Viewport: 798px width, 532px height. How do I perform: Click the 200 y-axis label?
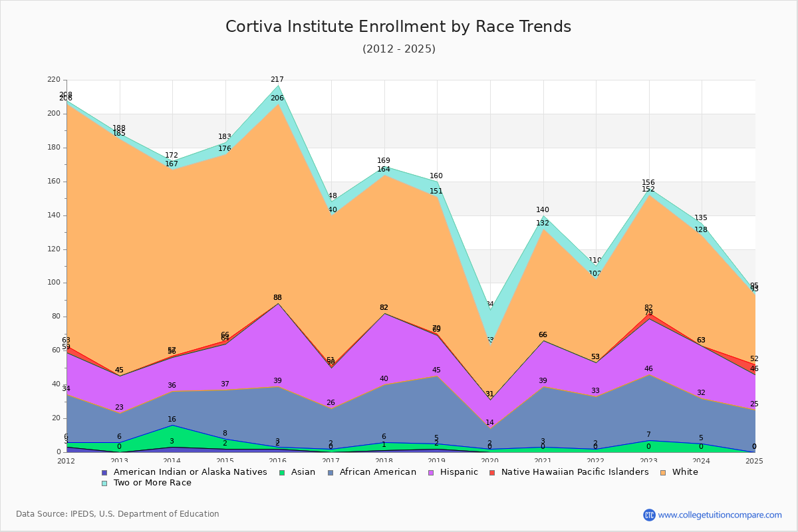pyautogui.click(x=55, y=114)
